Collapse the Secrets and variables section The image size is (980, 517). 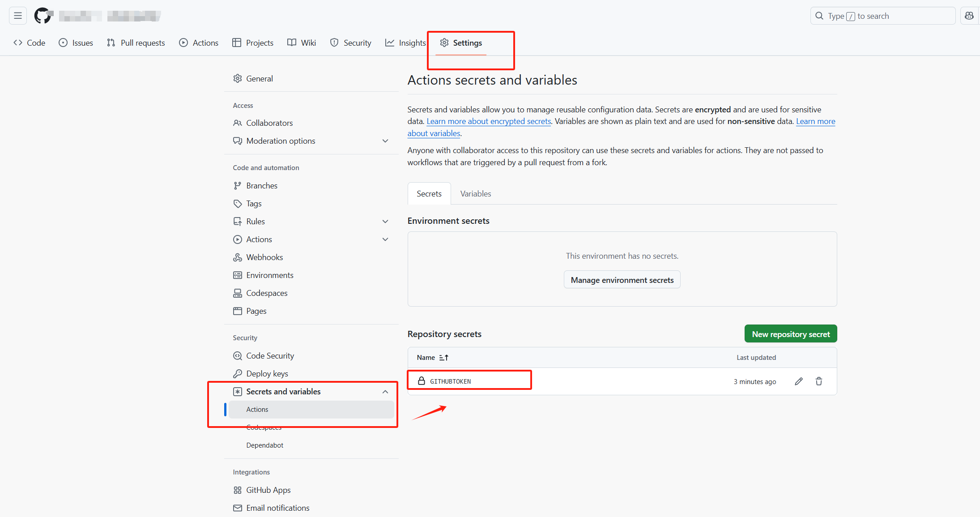(385, 392)
